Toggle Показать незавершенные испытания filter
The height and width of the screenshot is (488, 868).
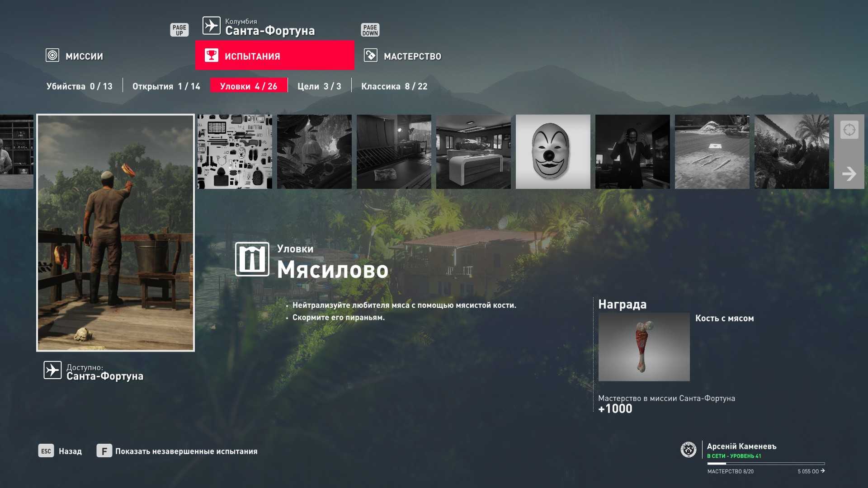[x=186, y=451]
